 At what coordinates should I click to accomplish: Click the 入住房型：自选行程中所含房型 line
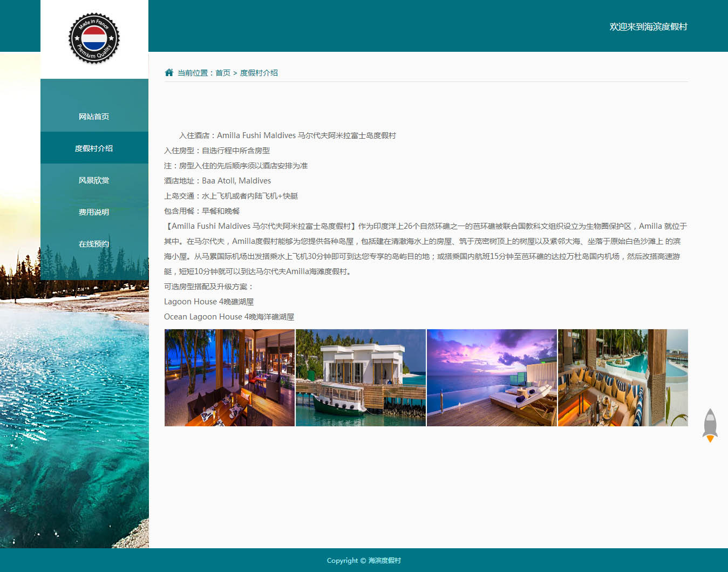tap(217, 151)
